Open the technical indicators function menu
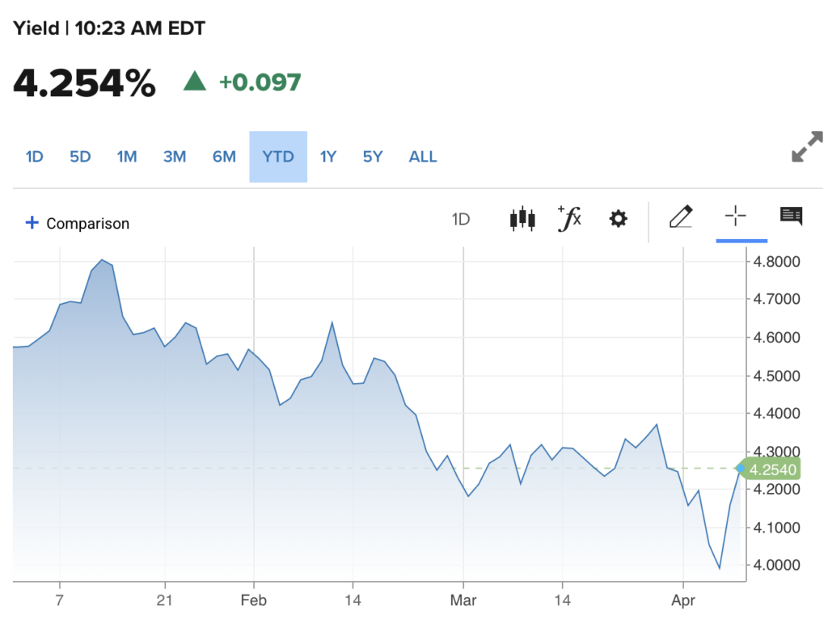 (x=570, y=218)
